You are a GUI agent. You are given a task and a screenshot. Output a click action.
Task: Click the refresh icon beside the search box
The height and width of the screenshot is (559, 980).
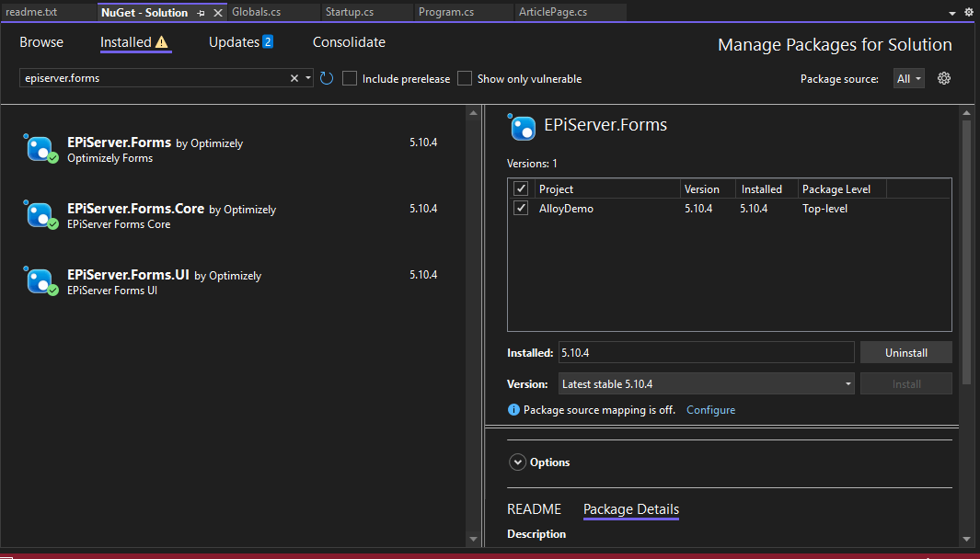tap(327, 79)
